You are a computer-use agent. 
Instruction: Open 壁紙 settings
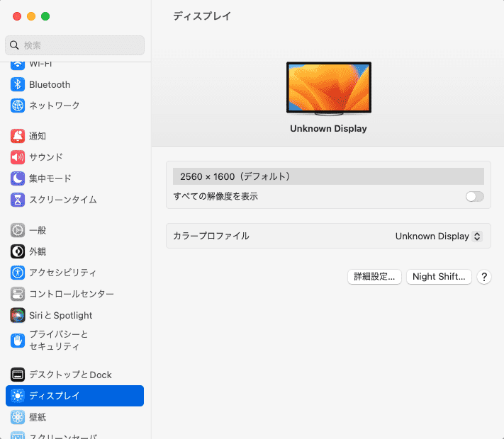click(74, 417)
